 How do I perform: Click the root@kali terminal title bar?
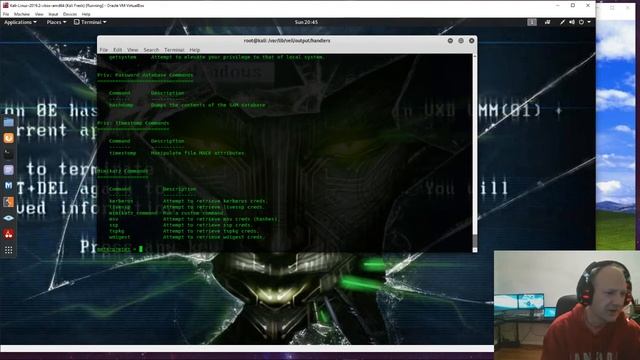pos(287,40)
